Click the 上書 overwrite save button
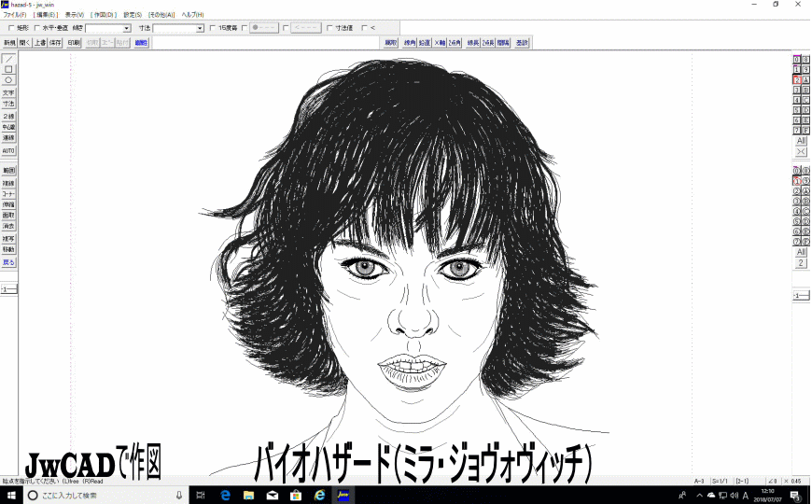Viewport: 812px width, 504px height. [x=40, y=43]
